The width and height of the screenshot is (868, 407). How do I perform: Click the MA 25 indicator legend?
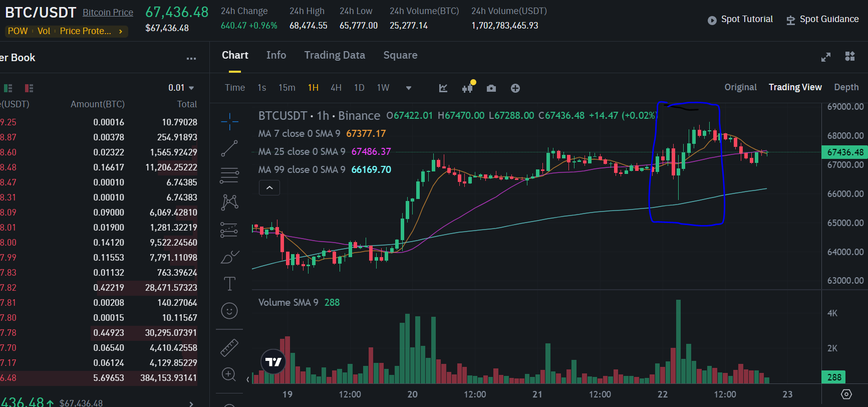click(x=325, y=152)
